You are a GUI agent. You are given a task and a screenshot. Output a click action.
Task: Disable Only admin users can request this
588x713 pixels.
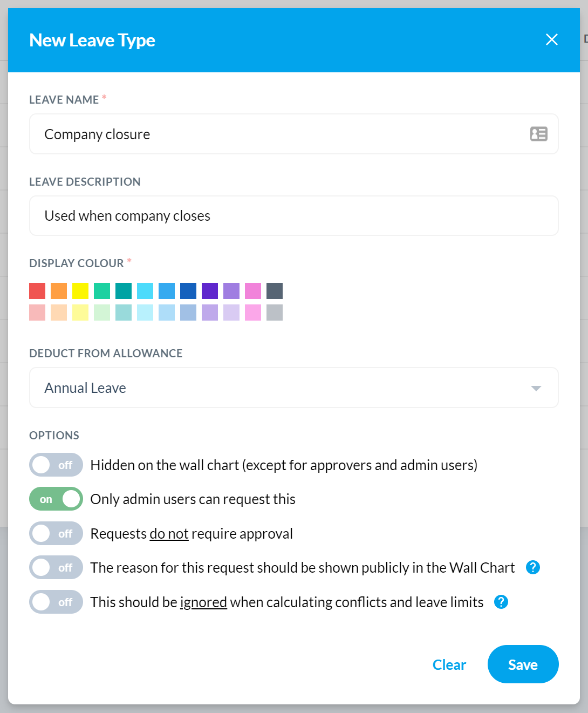point(56,499)
